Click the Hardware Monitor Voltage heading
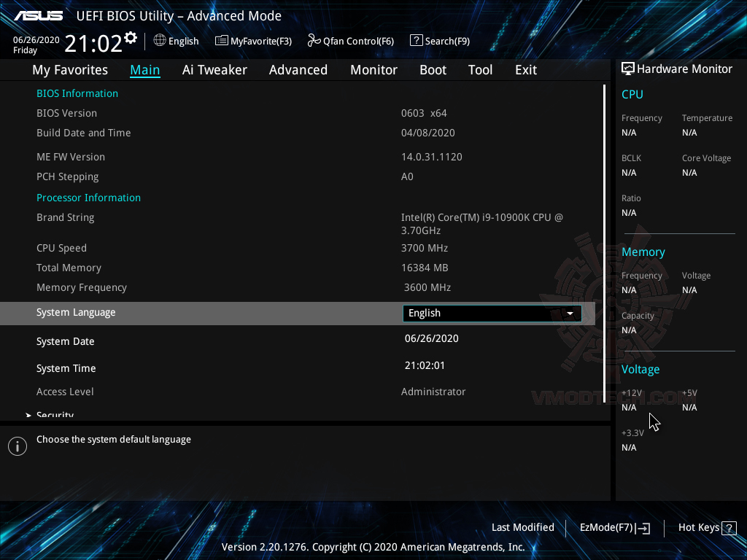 [640, 370]
